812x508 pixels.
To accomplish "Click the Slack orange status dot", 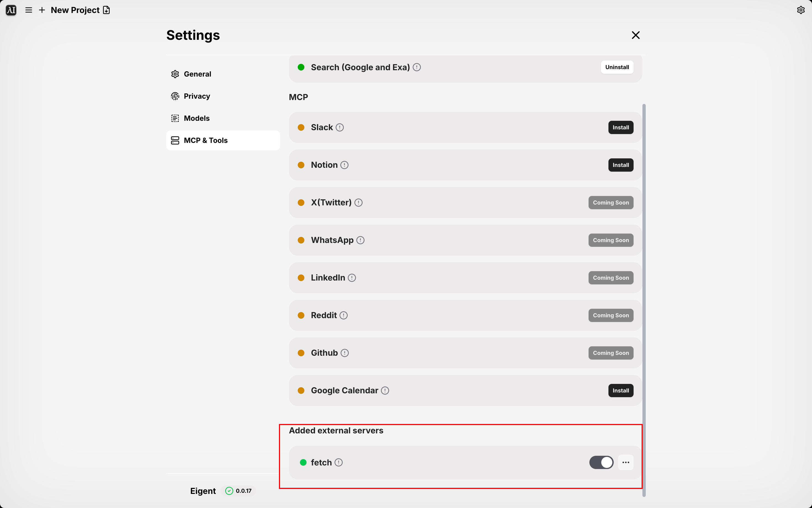I will coord(301,127).
